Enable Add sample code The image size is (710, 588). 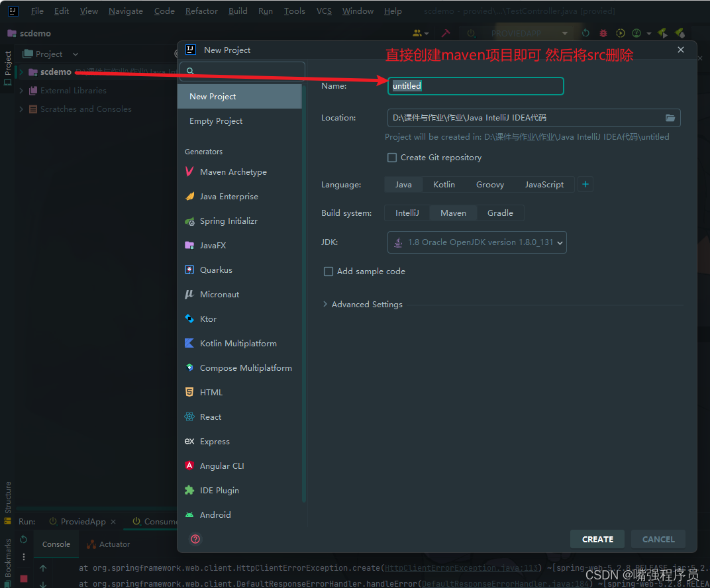tap(329, 271)
